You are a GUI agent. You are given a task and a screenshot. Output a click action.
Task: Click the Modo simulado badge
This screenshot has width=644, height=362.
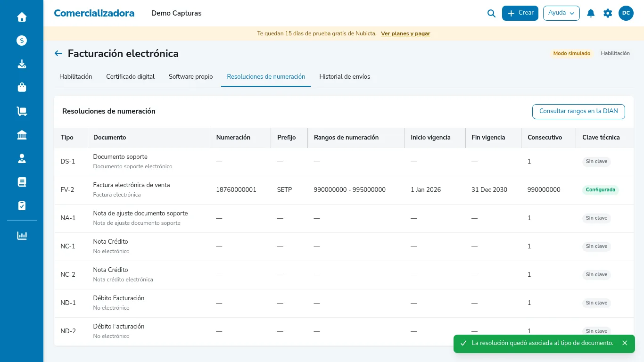571,54
